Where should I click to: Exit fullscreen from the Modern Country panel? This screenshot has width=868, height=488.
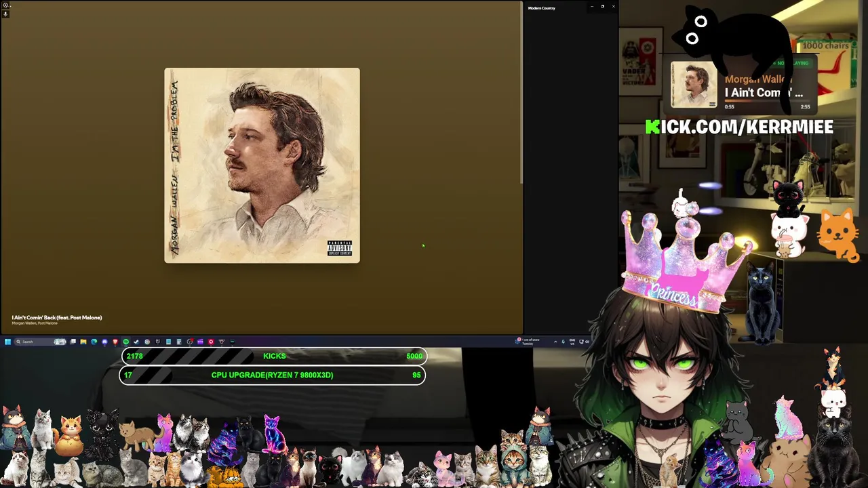point(602,6)
